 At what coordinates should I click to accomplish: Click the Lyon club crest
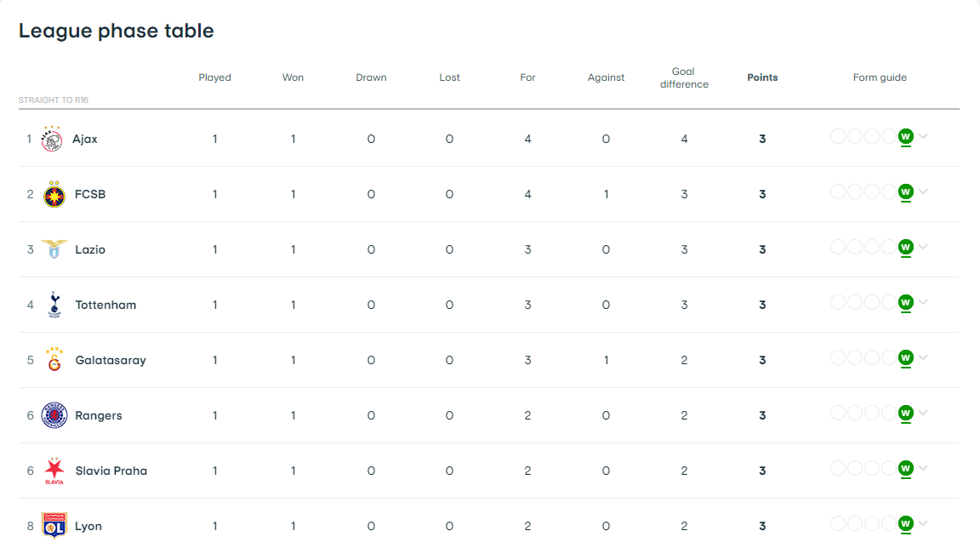pos(54,526)
